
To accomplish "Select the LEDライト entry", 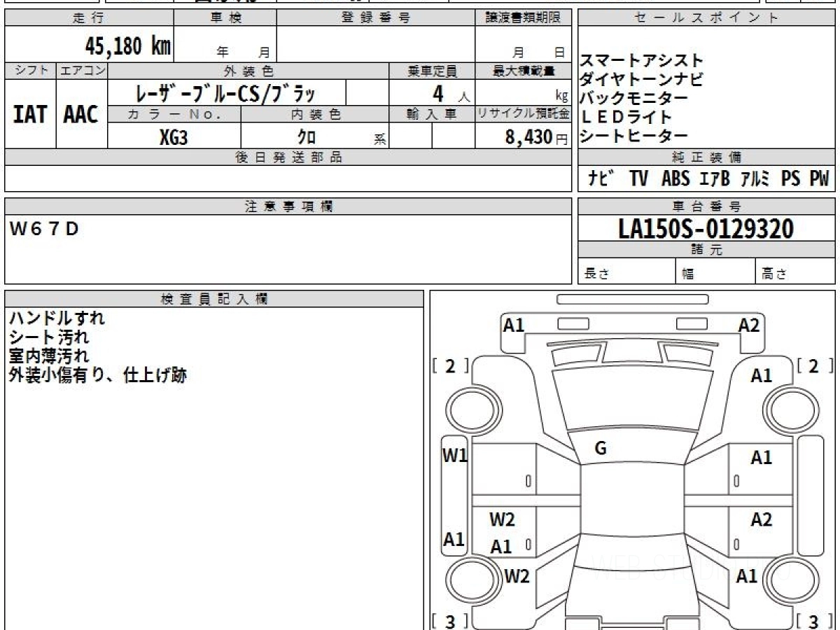I will pos(626,117).
